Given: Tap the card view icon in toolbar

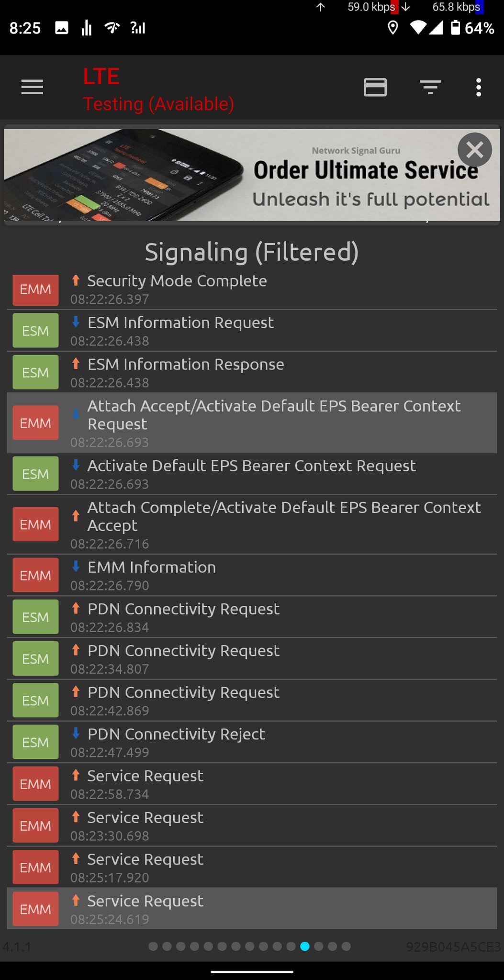Looking at the screenshot, I should [x=375, y=87].
